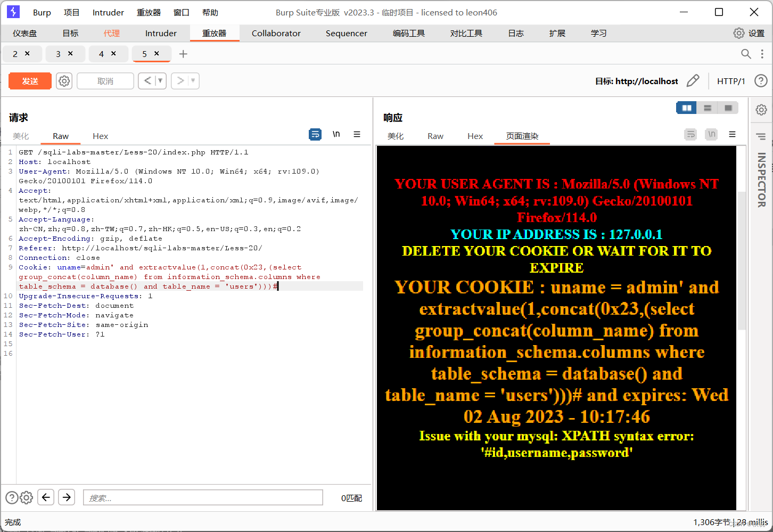Toggle response word wrap icon
The image size is (773, 532).
(x=690, y=134)
